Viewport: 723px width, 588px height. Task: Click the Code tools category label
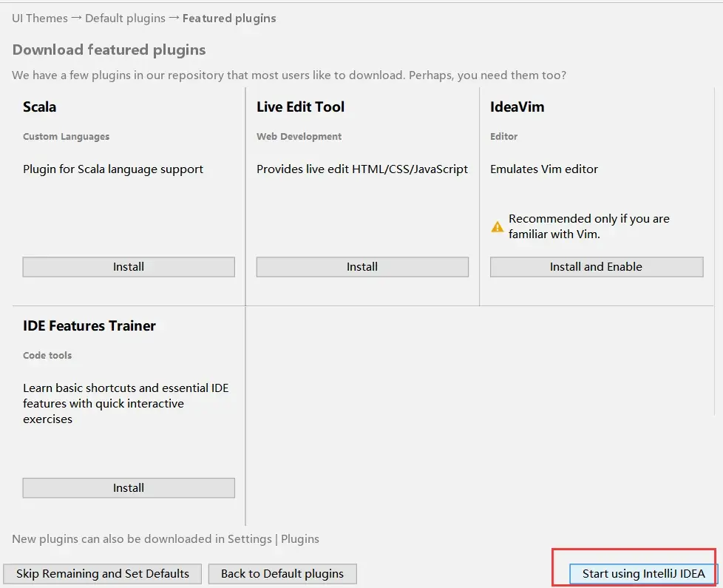[x=47, y=356]
